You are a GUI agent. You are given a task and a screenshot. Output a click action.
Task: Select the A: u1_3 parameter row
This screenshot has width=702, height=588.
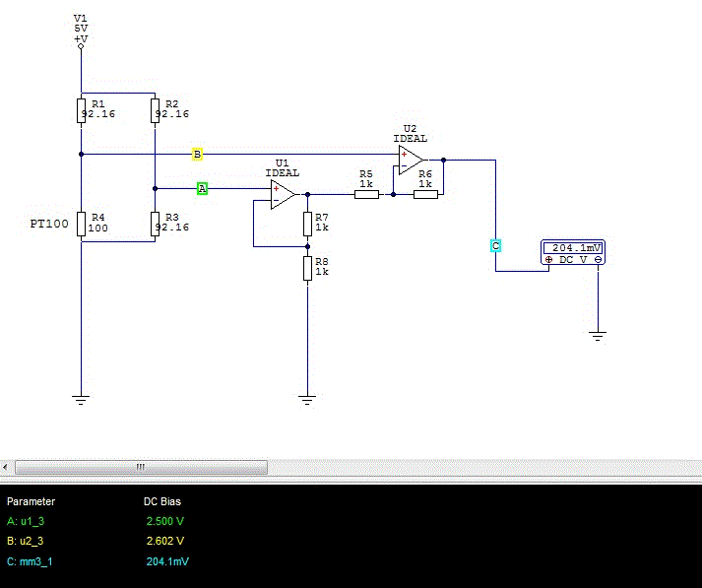click(x=96, y=521)
